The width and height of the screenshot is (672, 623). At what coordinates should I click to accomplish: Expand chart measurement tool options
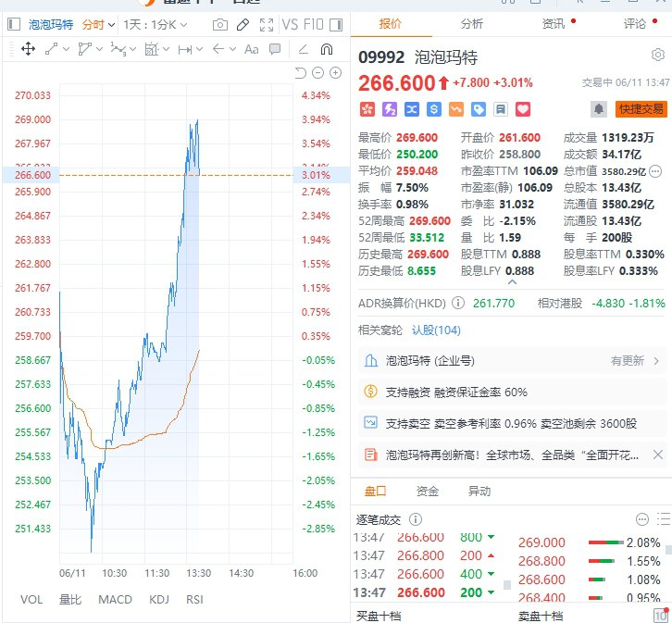coord(167,49)
